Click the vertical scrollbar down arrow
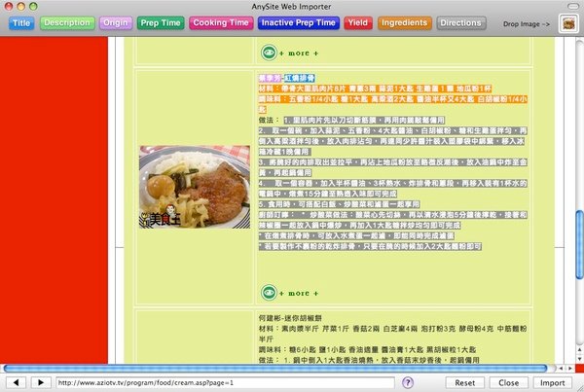Image resolution: width=584 pixels, height=392 pixels. point(579,359)
